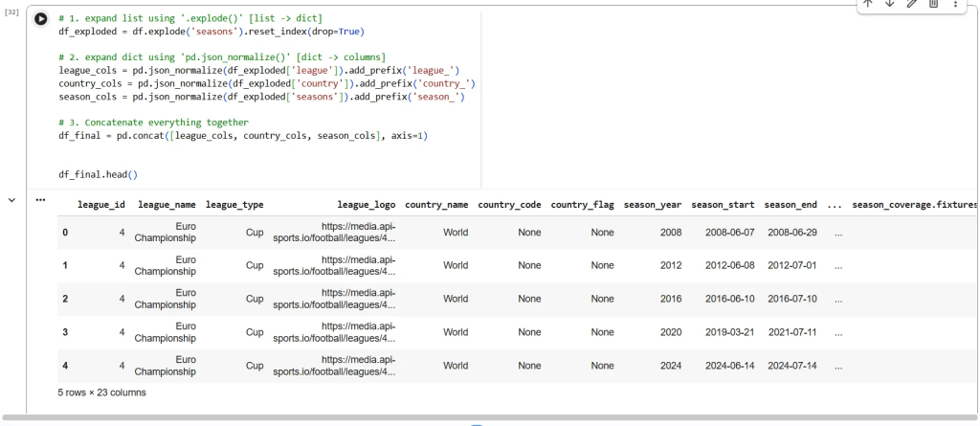This screenshot has height=426, width=980.
Task: Click the horizontal scrollbar below the output
Action: coord(479,417)
